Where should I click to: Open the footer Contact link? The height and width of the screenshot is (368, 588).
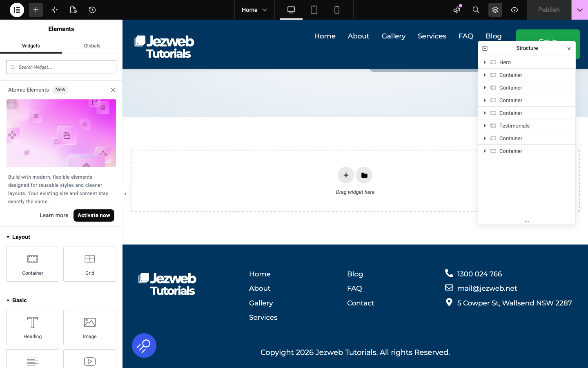[x=361, y=303]
